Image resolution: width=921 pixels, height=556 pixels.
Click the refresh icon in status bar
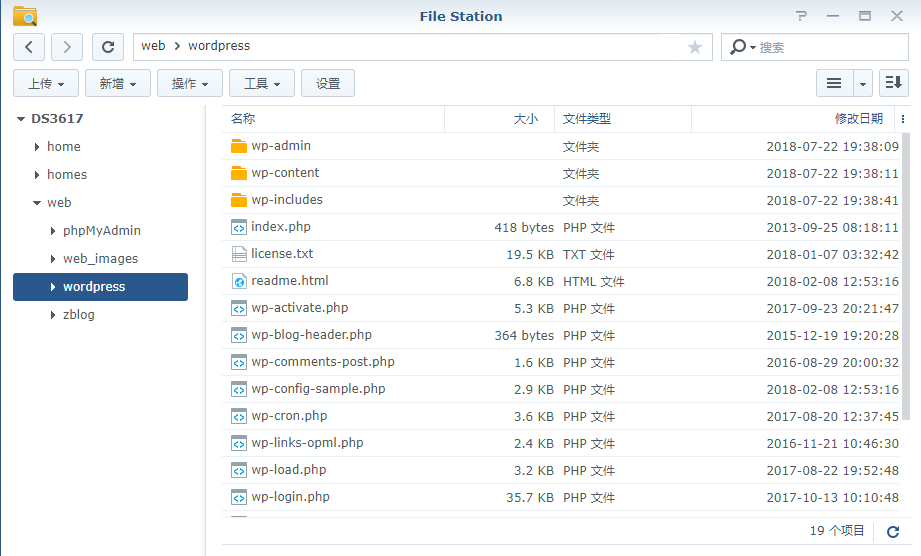[893, 532]
